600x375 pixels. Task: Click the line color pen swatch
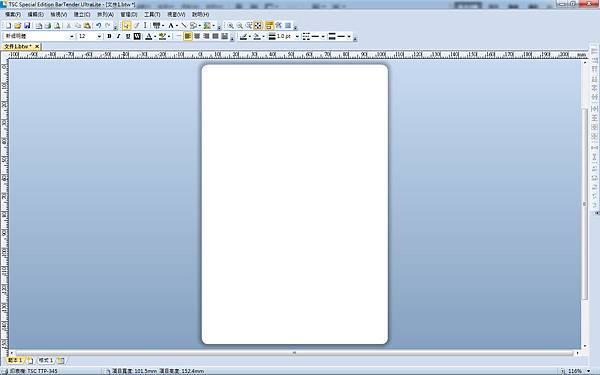pyautogui.click(x=243, y=36)
